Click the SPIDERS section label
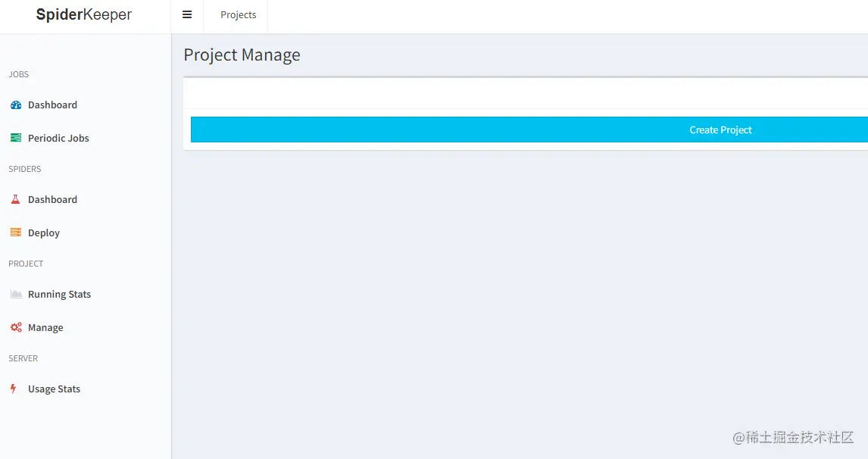Viewport: 868px width, 459px height. pyautogui.click(x=24, y=169)
